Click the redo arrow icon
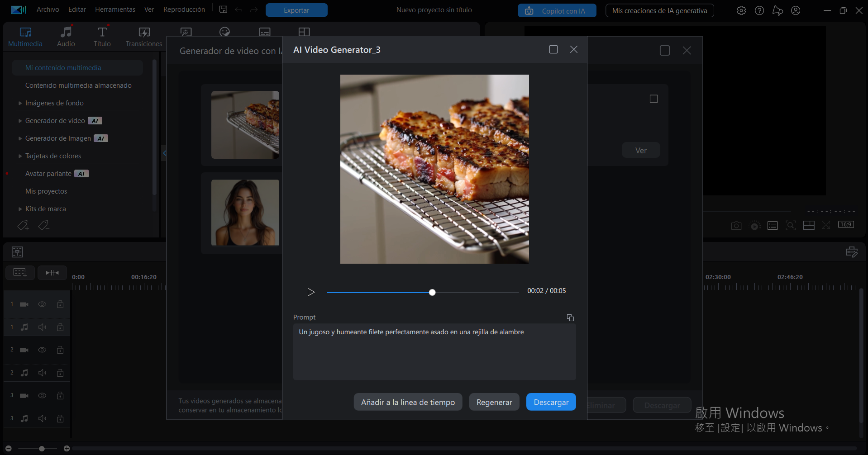 (254, 10)
